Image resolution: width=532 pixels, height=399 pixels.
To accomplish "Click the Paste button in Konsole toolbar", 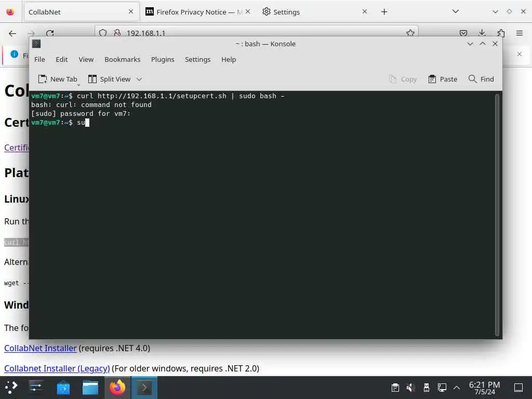I will 443,79.
